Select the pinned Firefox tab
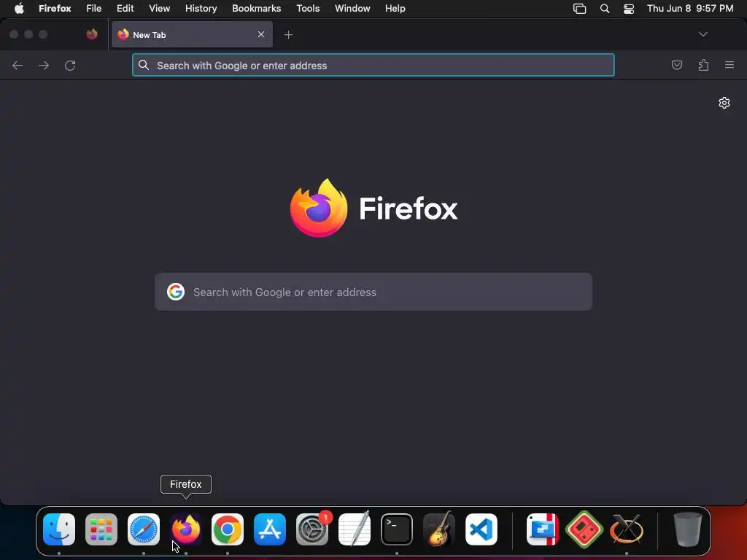 pyautogui.click(x=91, y=34)
